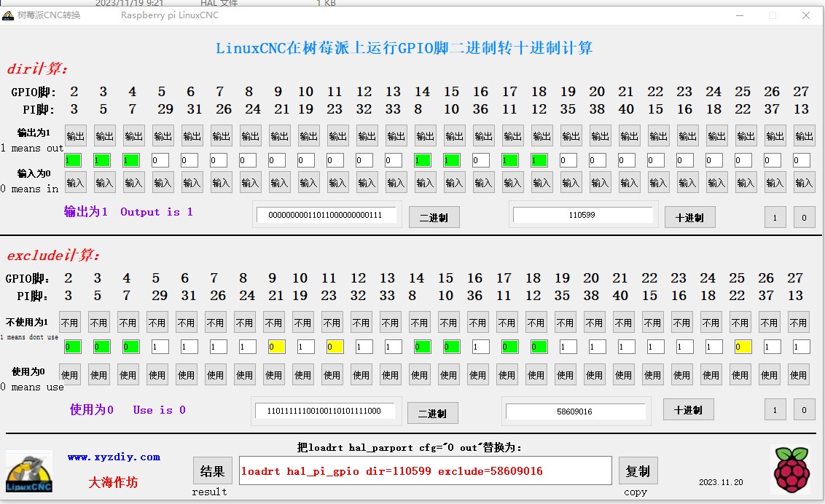Viewport: 825px width, 504px height.
Task: Click dir green value box under GPIO 15
Action: click(x=451, y=160)
